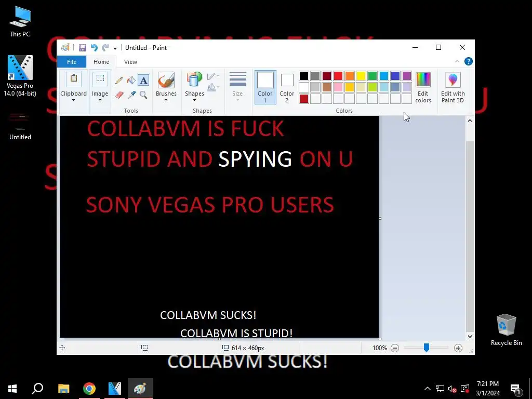This screenshot has height=399, width=532.
Task: Click the vertical scrollbar up arrow
Action: (470, 120)
